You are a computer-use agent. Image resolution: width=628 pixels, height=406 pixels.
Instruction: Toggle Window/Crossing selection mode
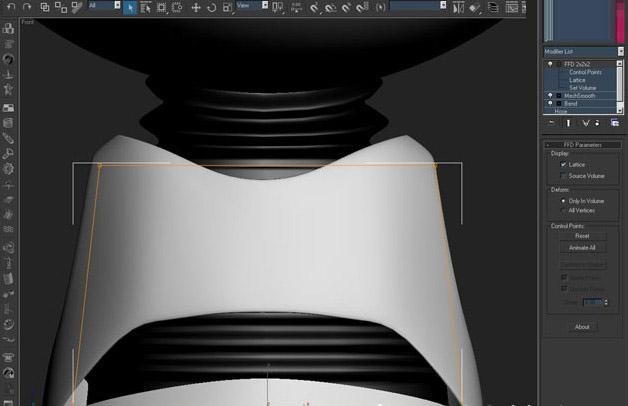tap(177, 7)
